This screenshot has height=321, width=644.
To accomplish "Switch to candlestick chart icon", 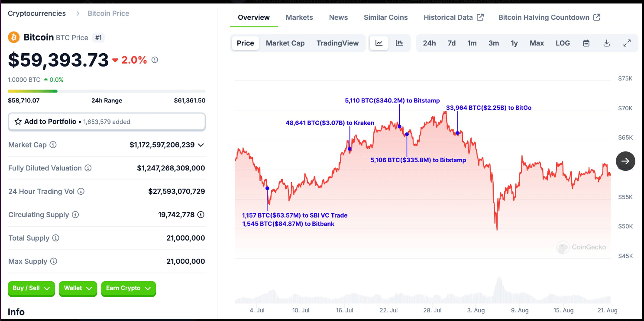I will pos(399,43).
